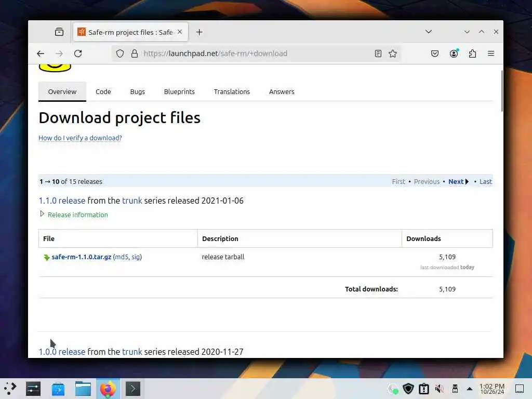Open Firefox View from tab bar

pyautogui.click(x=59, y=32)
